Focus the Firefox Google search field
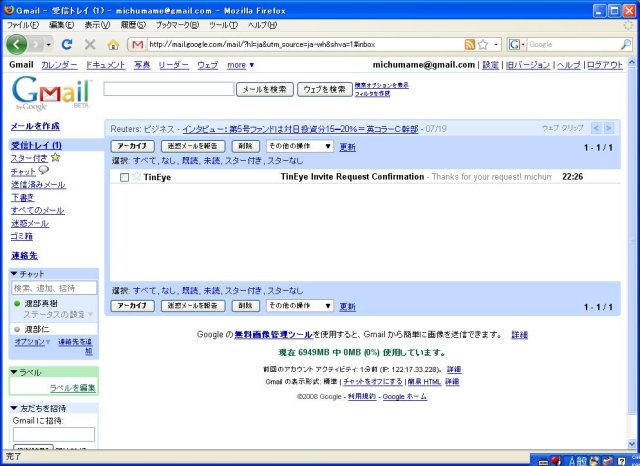Screen dimensions: 640x466 click(x=573, y=44)
